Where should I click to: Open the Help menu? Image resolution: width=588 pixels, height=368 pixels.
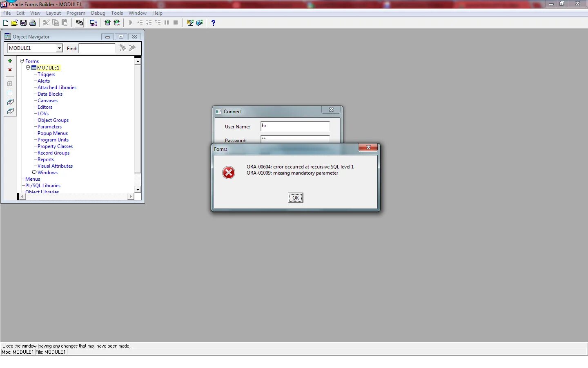[x=157, y=13]
